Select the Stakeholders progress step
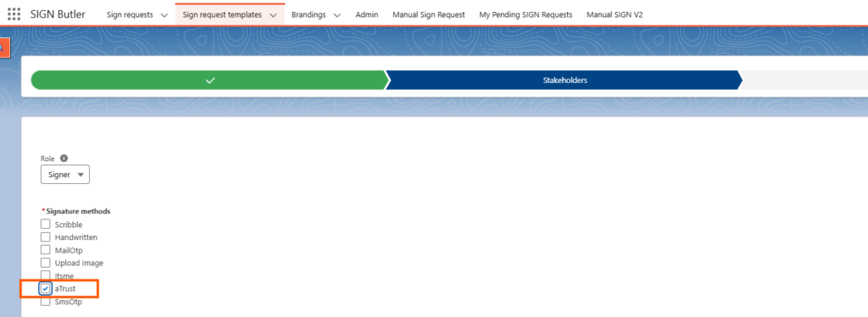This screenshot has height=317, width=868. click(x=565, y=81)
